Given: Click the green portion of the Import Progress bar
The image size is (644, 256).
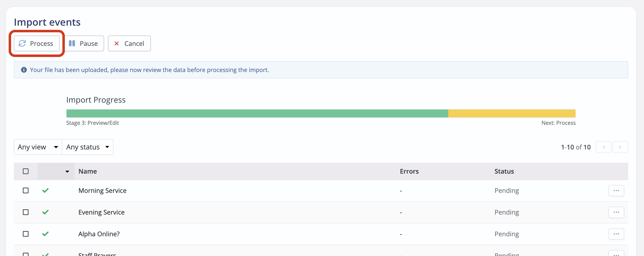Looking at the screenshot, I should [x=250, y=113].
